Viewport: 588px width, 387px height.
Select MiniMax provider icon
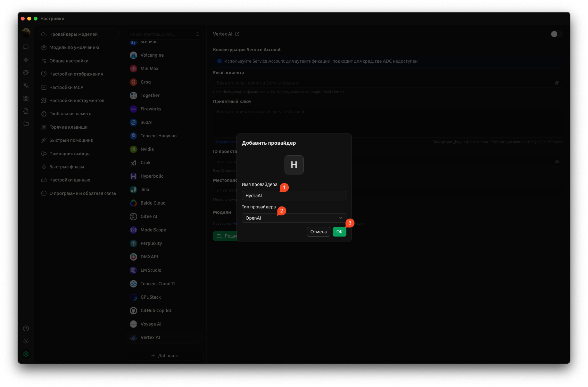(134, 69)
